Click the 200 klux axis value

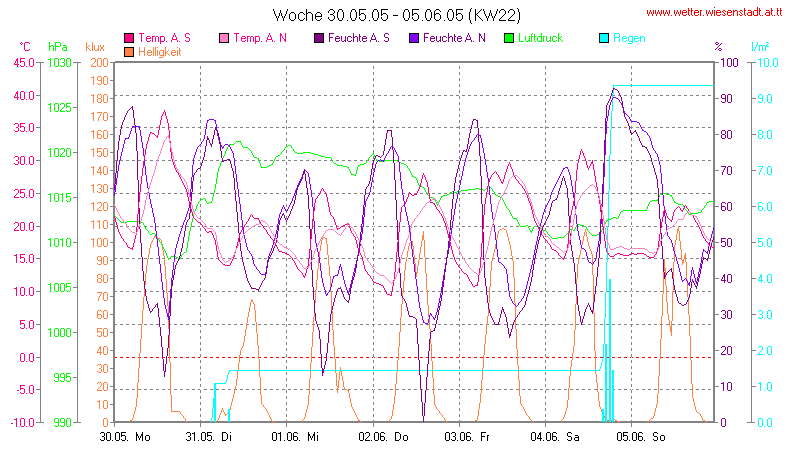(99, 63)
